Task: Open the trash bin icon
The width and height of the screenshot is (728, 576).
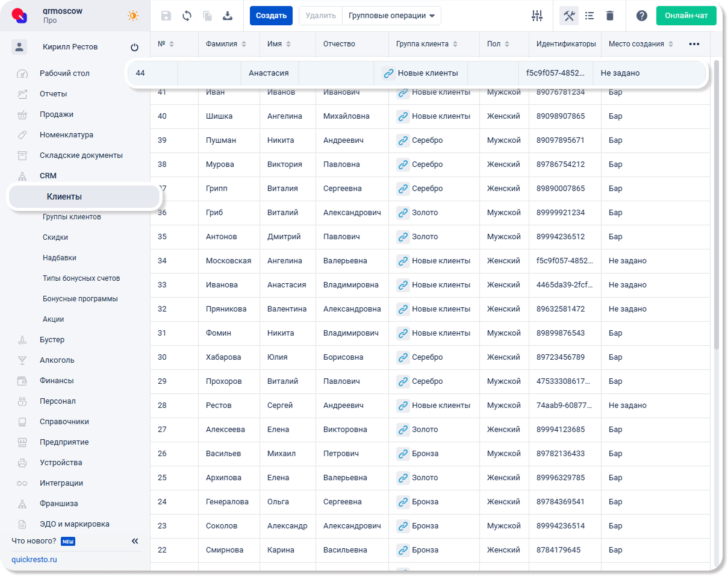Action: [x=610, y=16]
